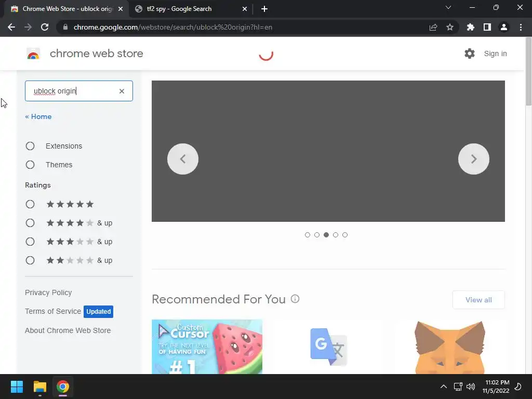Open the network status tray icon

click(x=458, y=387)
